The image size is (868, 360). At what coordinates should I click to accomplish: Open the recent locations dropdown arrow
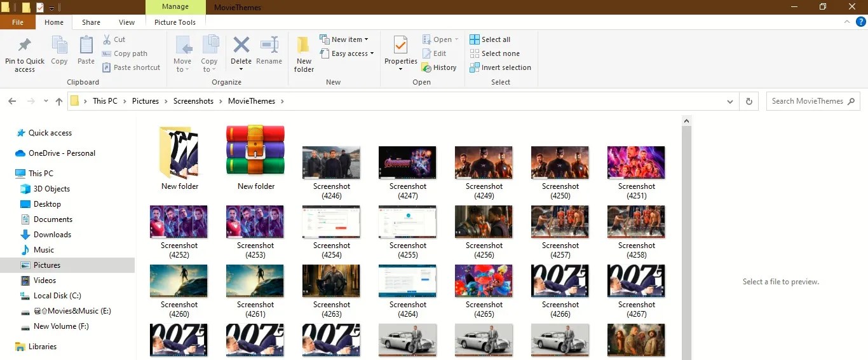[x=46, y=101]
